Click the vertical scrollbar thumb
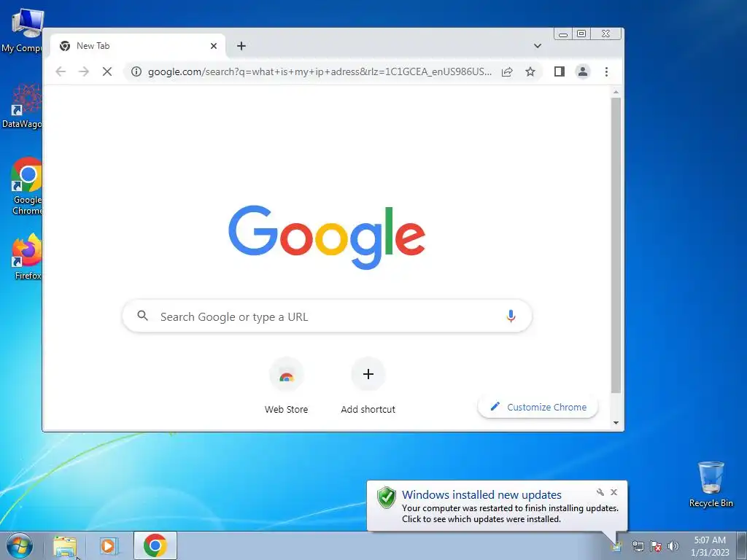Image resolution: width=747 pixels, height=560 pixels. tap(616, 245)
